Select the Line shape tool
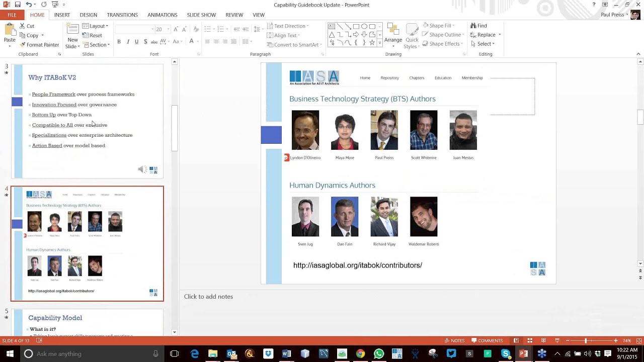The image size is (644, 362). (340, 27)
